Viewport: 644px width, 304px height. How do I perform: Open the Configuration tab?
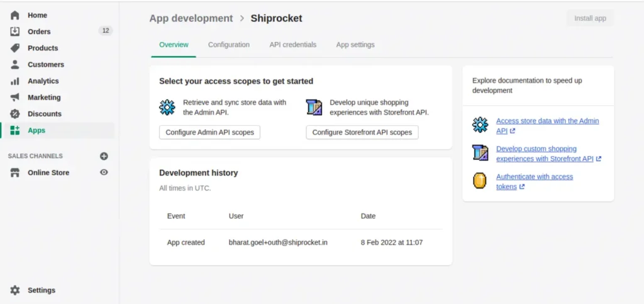tap(229, 45)
